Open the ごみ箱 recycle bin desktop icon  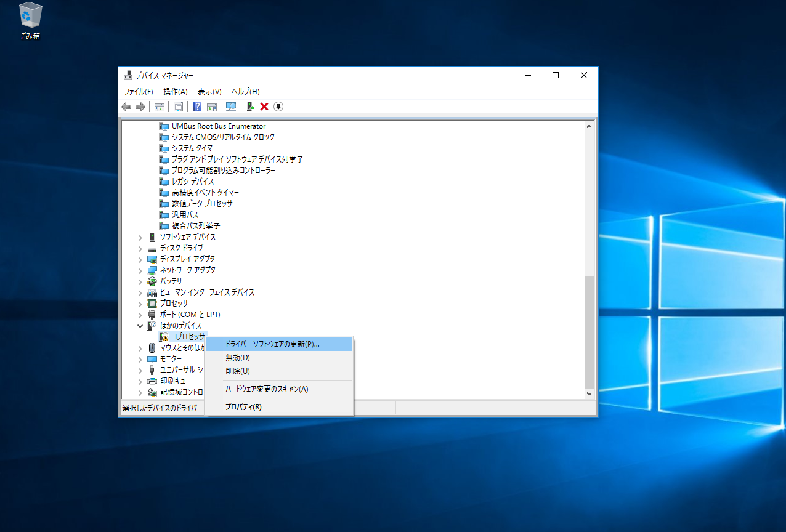point(30,22)
